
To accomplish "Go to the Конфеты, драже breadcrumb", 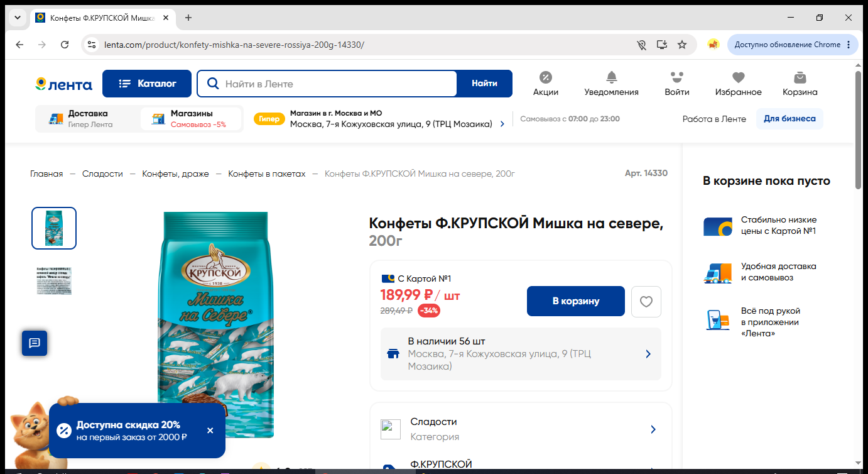I will pos(175,174).
